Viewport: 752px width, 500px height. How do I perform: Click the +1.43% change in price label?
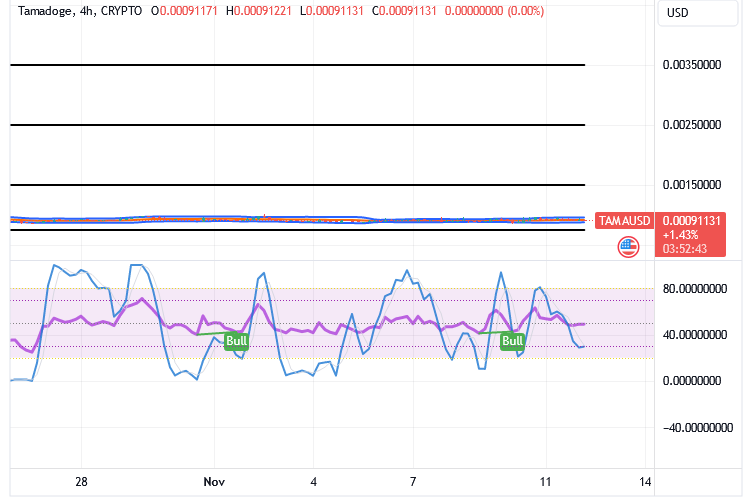[681, 235]
